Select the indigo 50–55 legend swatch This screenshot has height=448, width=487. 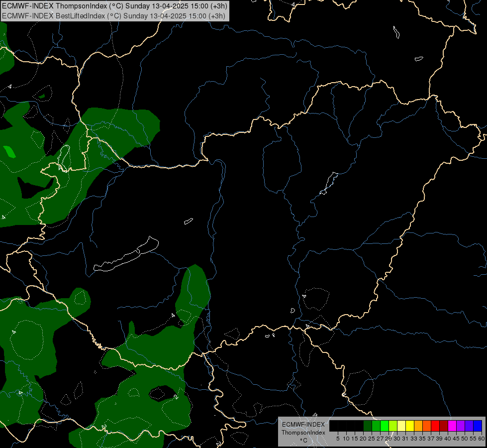469,426
